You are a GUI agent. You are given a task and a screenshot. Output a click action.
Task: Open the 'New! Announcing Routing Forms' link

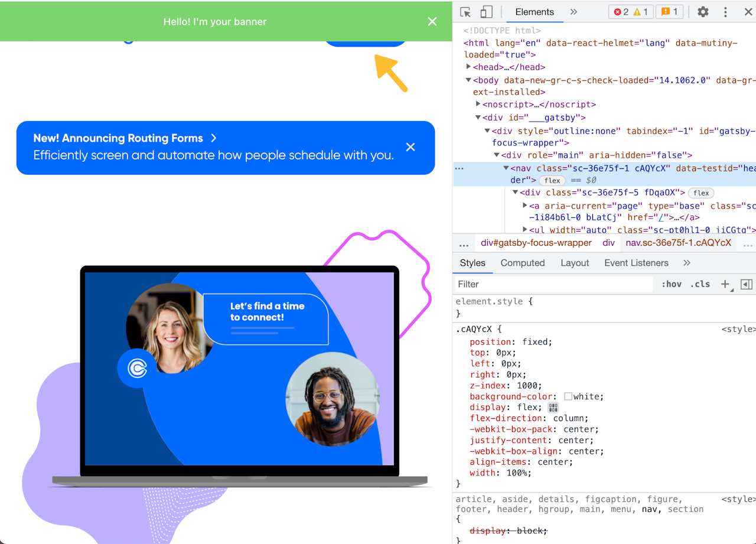tap(118, 138)
